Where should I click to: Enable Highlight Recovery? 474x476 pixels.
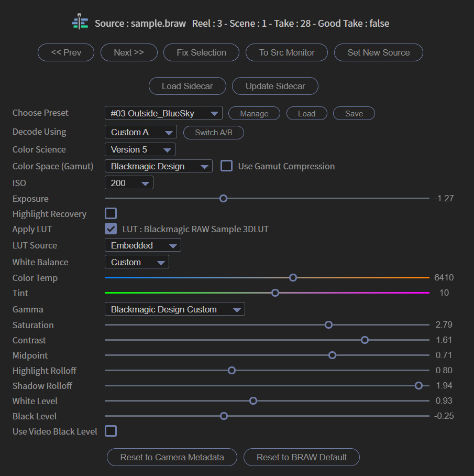pyautogui.click(x=111, y=213)
